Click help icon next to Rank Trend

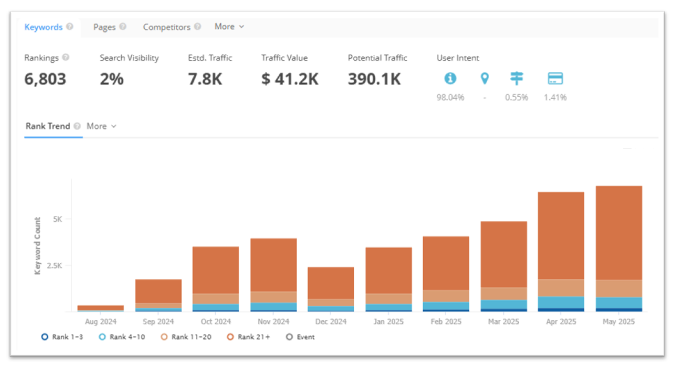(x=77, y=126)
